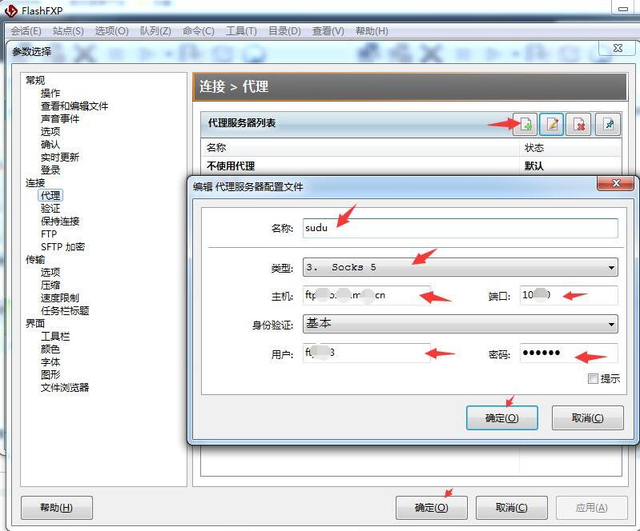Open the 工具(T) menu
Viewport: 640px width, 531px height.
coord(241,31)
